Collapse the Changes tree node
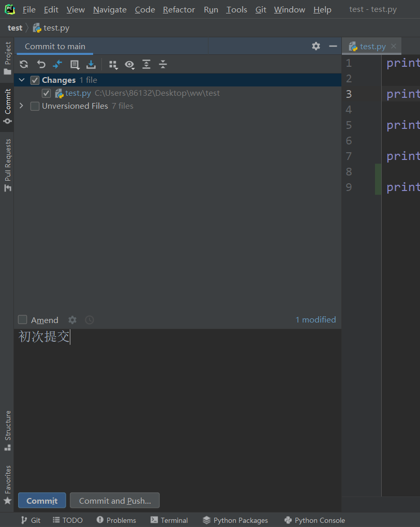Image resolution: width=420 pixels, height=527 pixels. coord(22,80)
